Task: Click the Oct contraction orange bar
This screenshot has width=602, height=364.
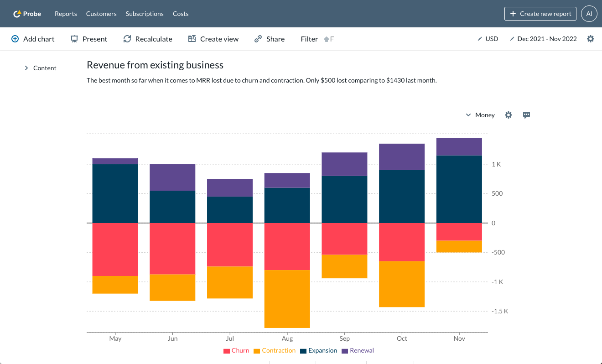Action: [x=402, y=284]
